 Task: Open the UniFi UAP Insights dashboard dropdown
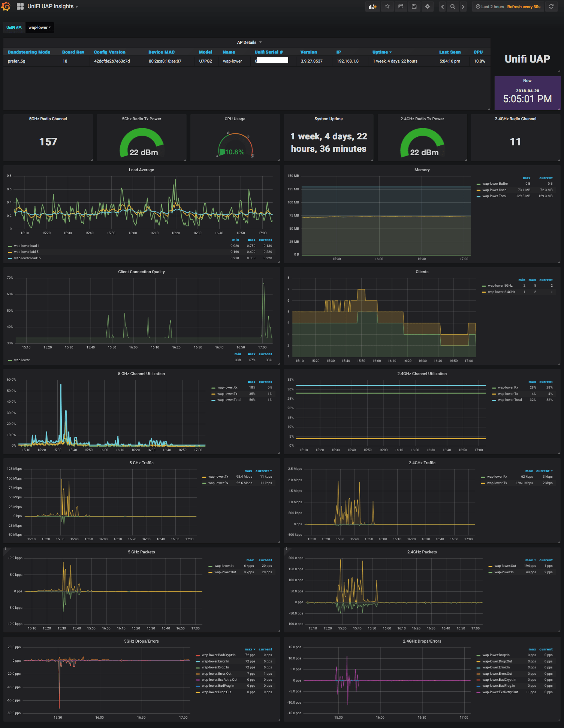tap(52, 7)
